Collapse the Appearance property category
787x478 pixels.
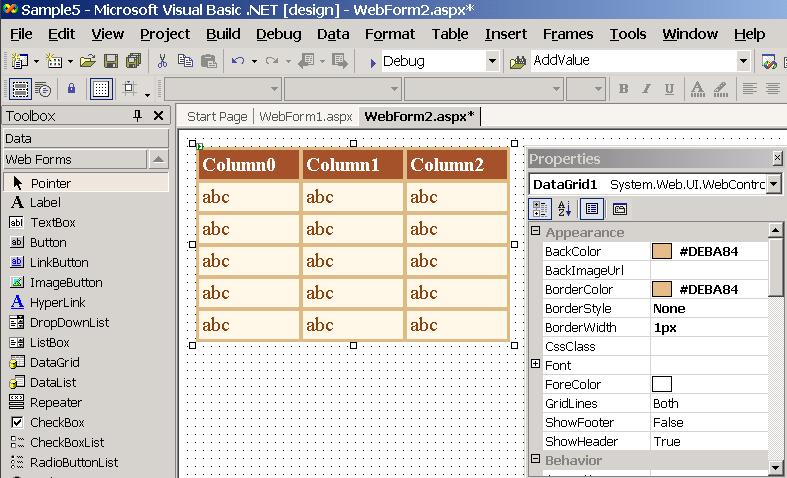coord(536,231)
